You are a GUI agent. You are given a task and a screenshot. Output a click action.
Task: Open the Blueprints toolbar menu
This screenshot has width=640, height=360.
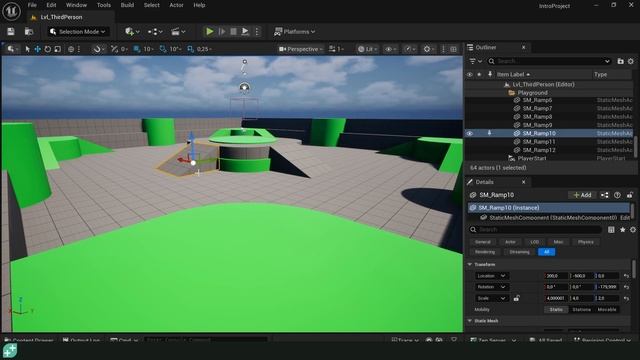pyautogui.click(x=155, y=31)
